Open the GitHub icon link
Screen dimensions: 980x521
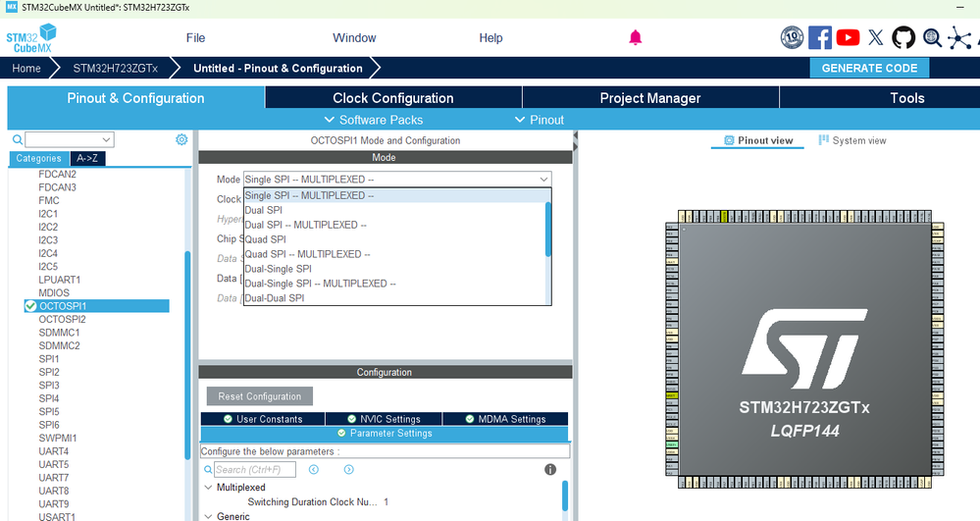coord(903,37)
